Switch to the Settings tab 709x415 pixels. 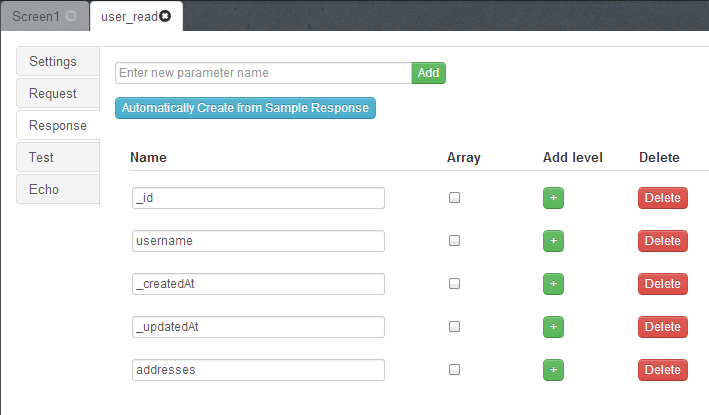(x=53, y=61)
